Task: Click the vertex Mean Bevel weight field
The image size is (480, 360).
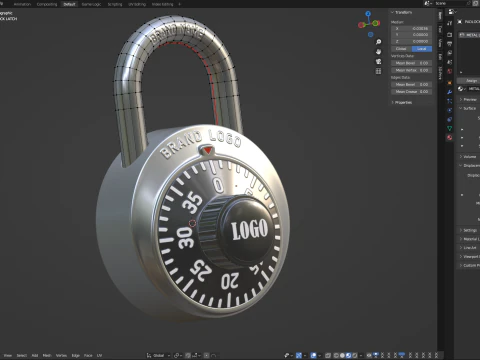Action: (411, 63)
